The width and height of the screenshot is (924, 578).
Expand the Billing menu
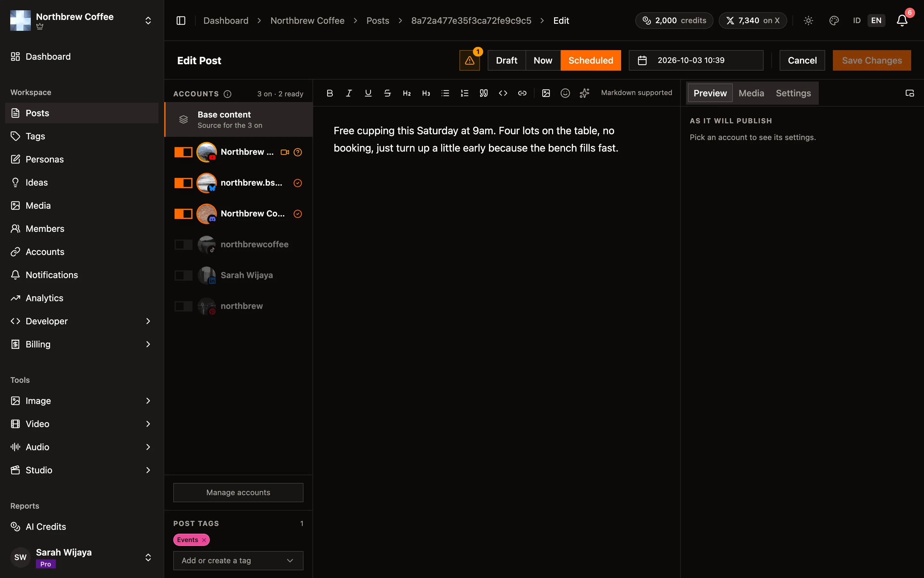click(82, 345)
